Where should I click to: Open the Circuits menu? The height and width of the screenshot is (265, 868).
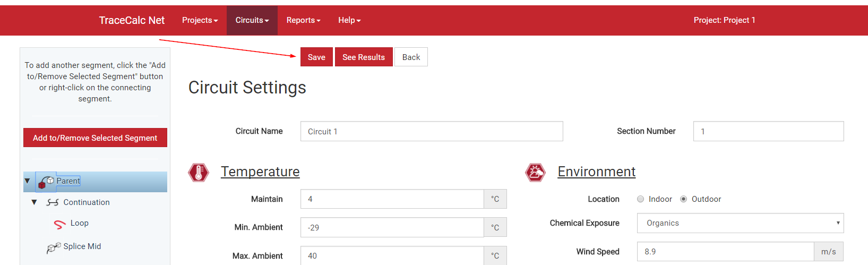tap(252, 20)
